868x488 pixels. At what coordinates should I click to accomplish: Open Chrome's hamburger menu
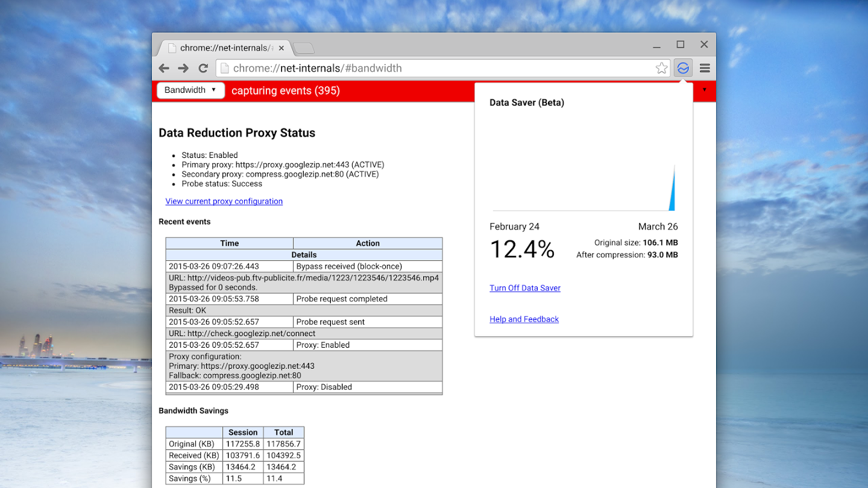[705, 68]
